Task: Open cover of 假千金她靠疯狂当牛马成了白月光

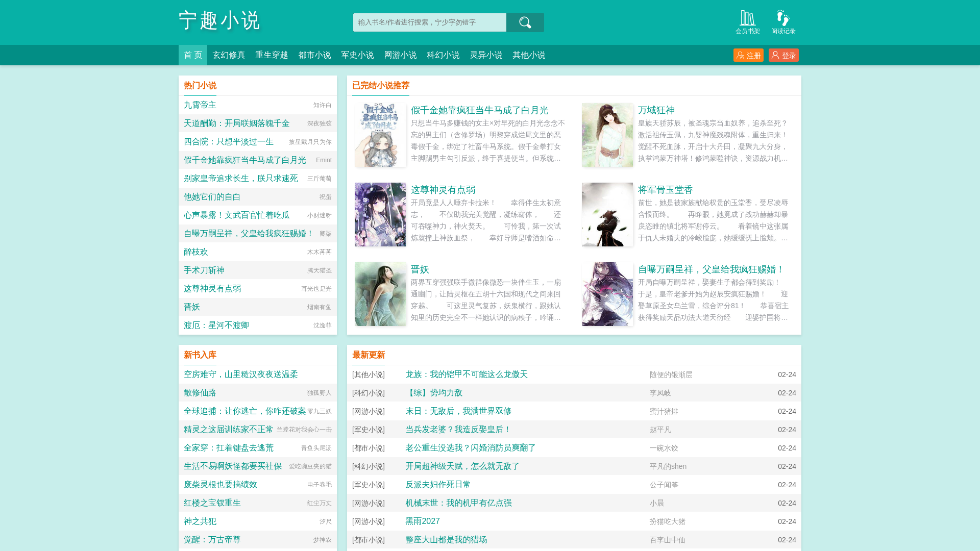Action: 380,135
